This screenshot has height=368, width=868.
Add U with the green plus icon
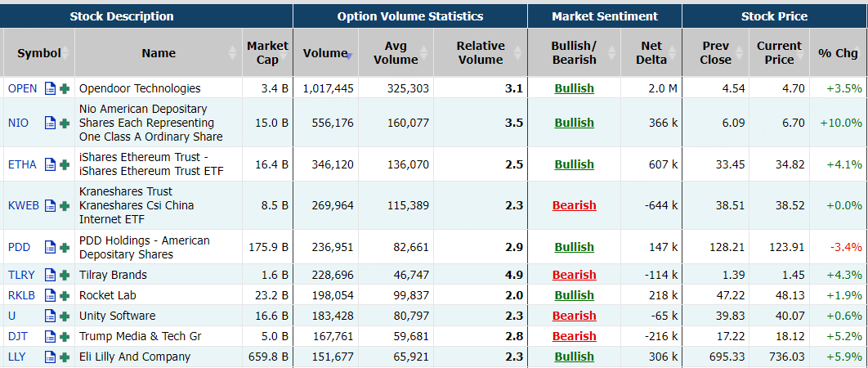[65, 316]
